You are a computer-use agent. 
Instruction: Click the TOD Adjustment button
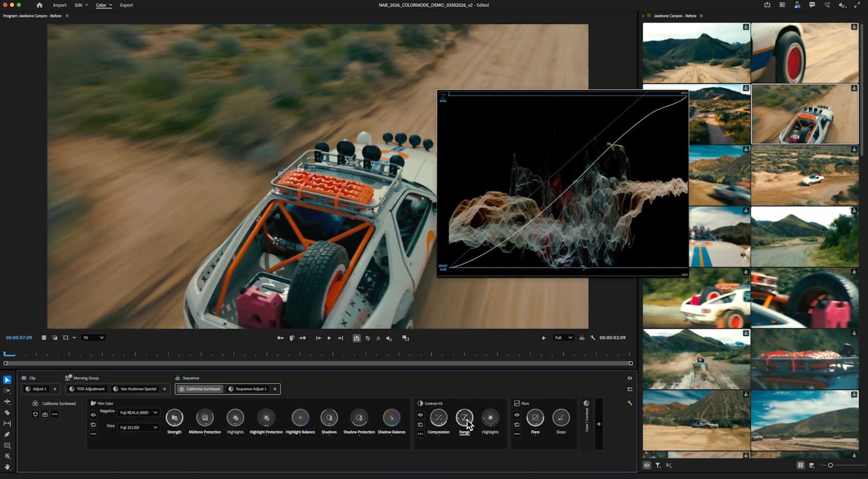[87, 389]
